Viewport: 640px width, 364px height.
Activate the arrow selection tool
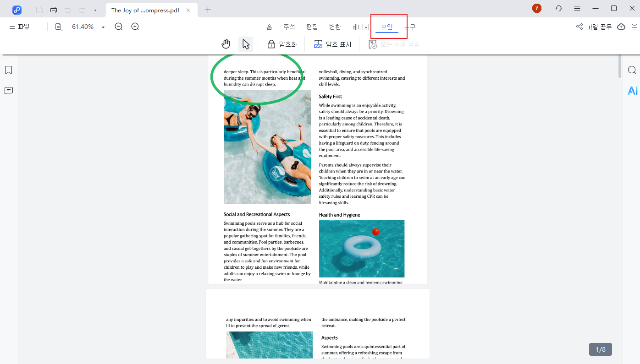pos(246,44)
